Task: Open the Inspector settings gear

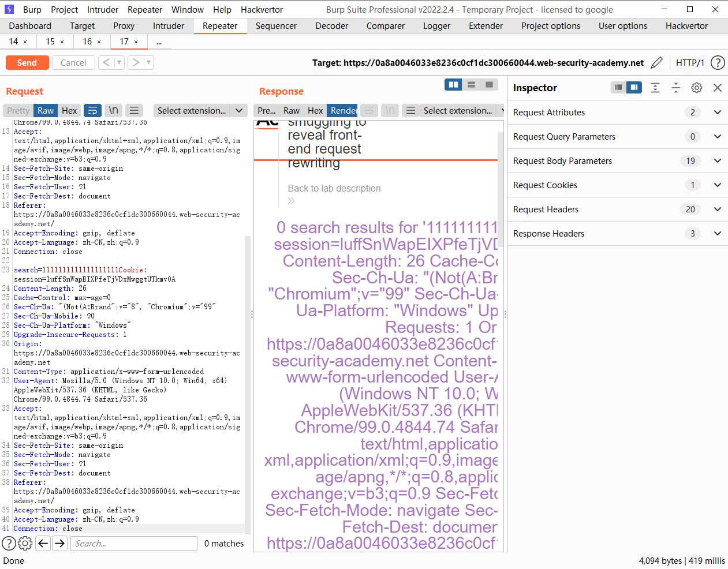Action: [696, 87]
